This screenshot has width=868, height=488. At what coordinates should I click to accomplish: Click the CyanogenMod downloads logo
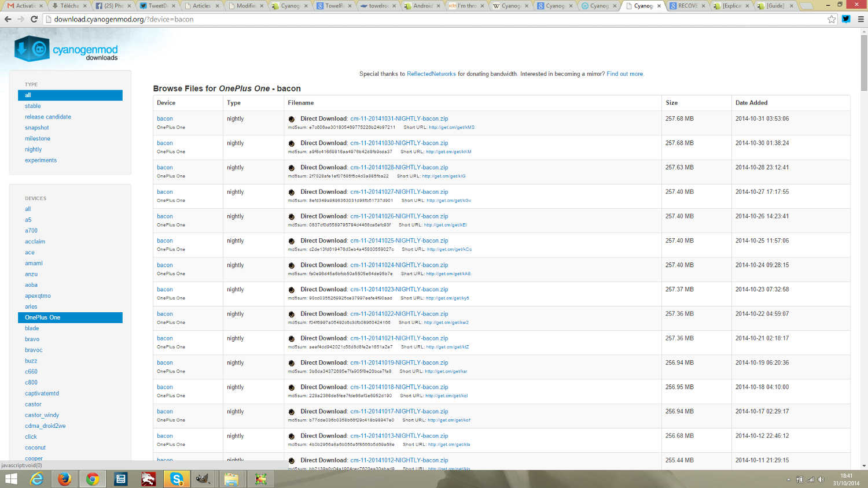coord(66,49)
